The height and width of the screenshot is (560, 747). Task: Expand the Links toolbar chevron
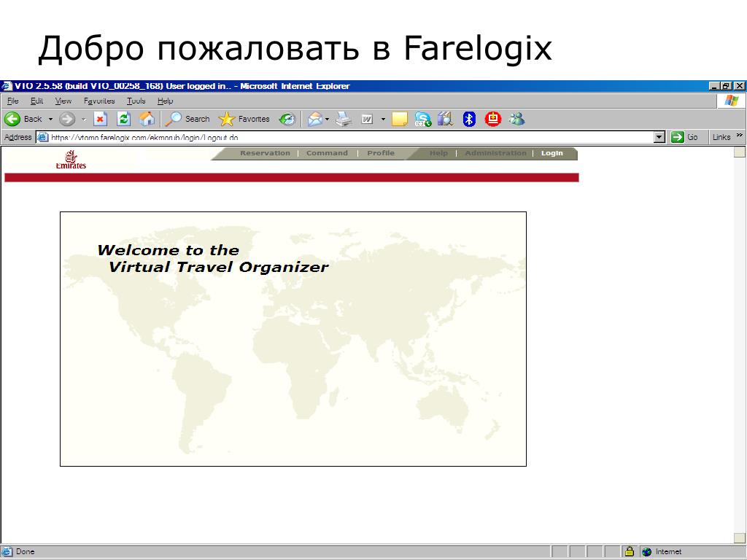point(740,136)
